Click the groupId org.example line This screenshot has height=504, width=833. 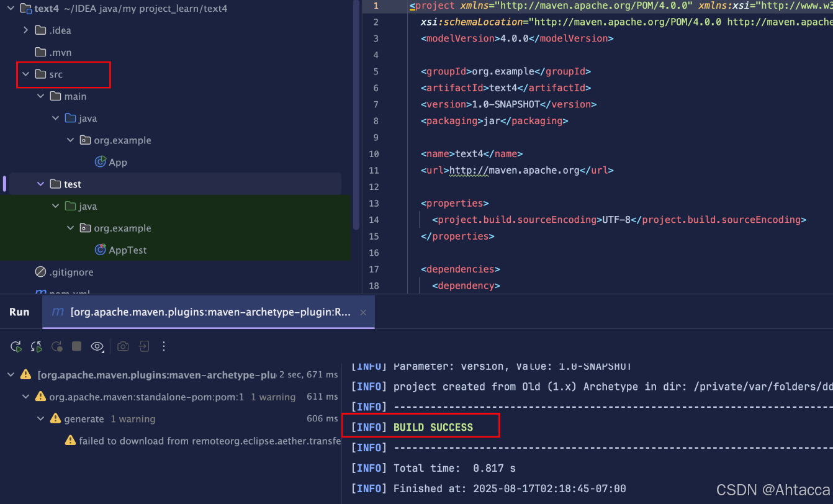(506, 71)
